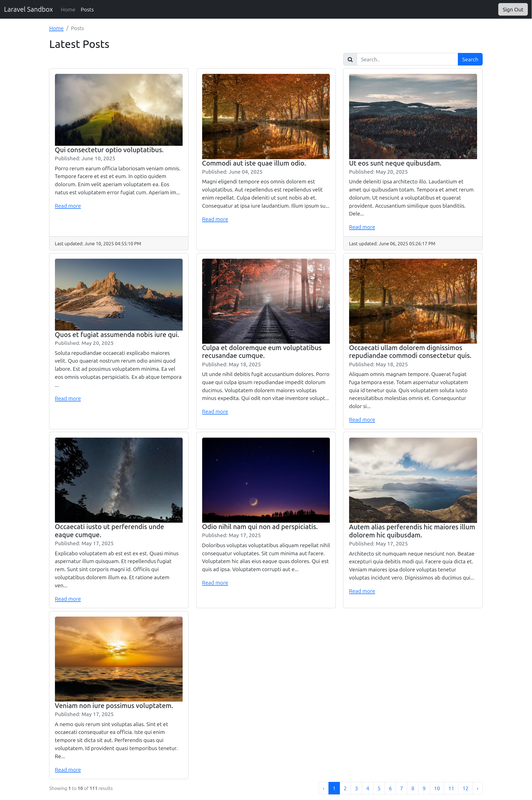
Task: Go to page 12 in pagination
Action: 465,788
